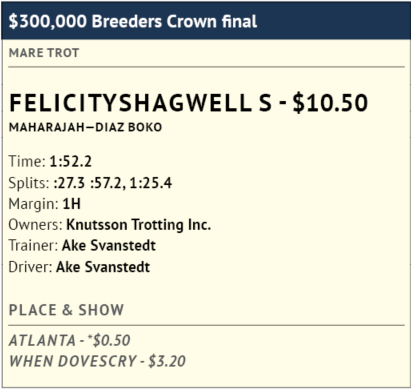Click the $300,000 Breeders Crown final header
The image size is (411, 389).
tap(133, 21)
